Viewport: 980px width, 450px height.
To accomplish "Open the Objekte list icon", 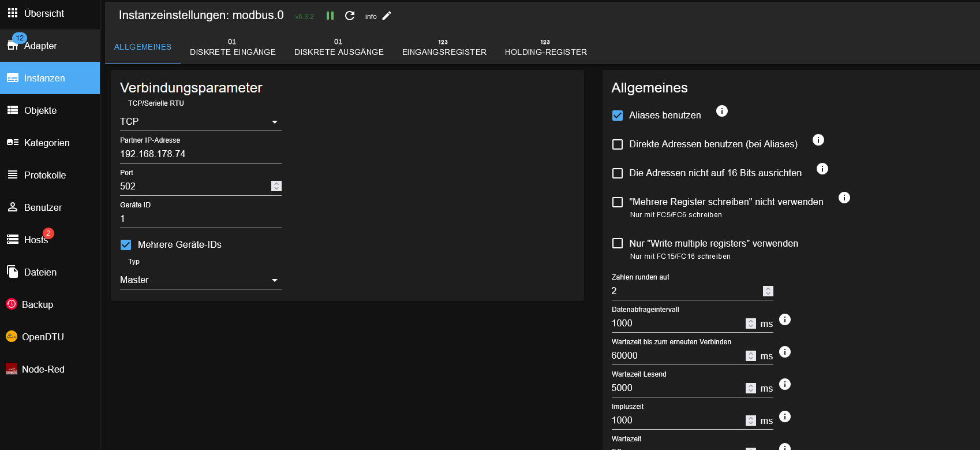I will pyautogui.click(x=13, y=110).
